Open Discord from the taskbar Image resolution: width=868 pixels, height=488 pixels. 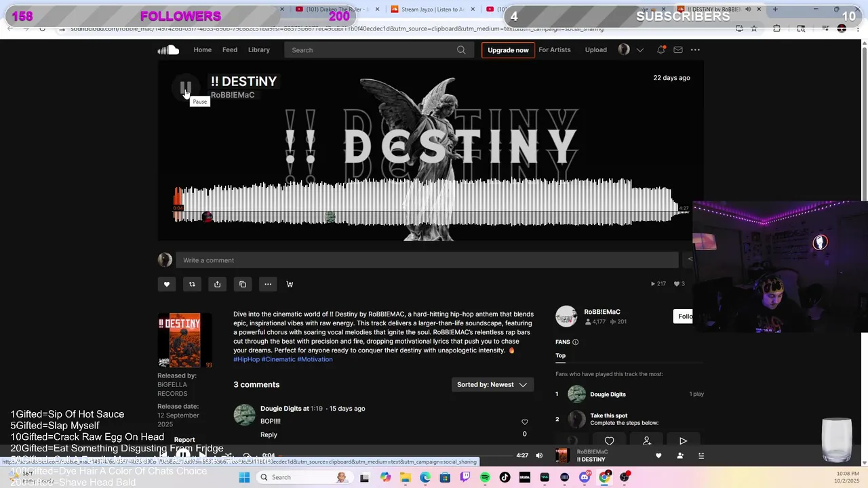coord(585,477)
